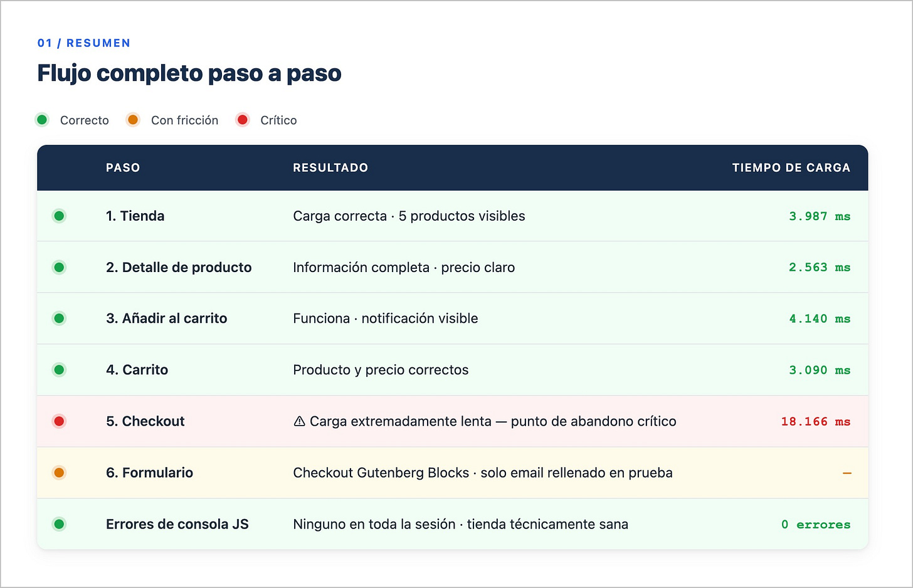Click the heading 'Flujo completo paso a paso'
The image size is (913, 588).
point(189,73)
